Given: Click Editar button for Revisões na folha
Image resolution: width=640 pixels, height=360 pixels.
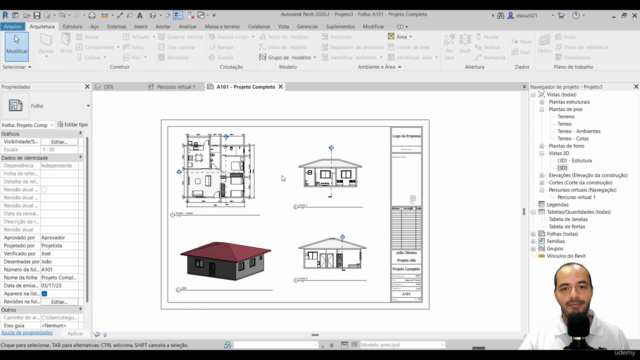Looking at the screenshot, I should 59,302.
